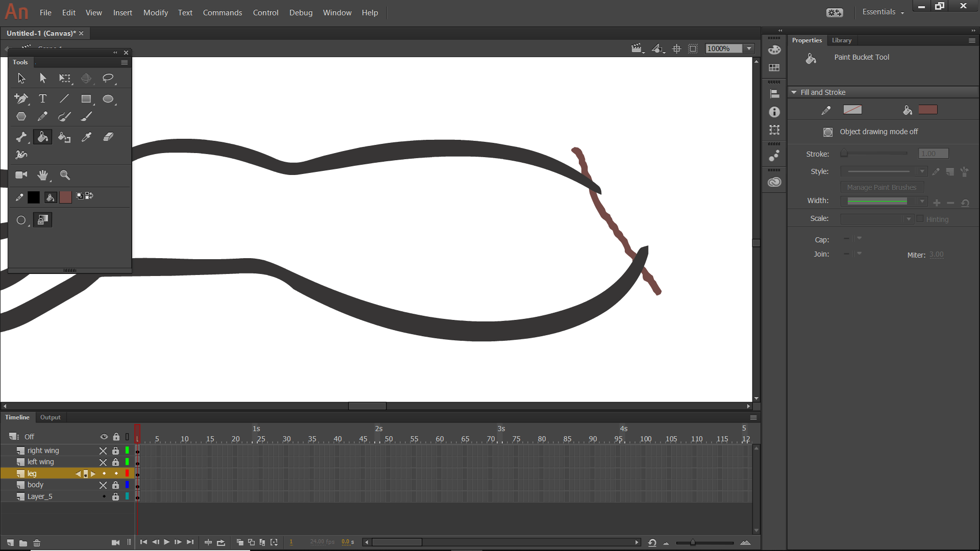Collapse the Fill and Stroke section
This screenshot has width=980, height=551.
pos(794,92)
